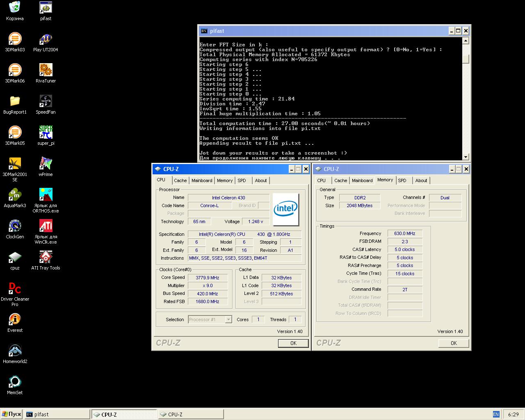
Task: Click the Level 2 512 KBytes field
Action: [282, 294]
